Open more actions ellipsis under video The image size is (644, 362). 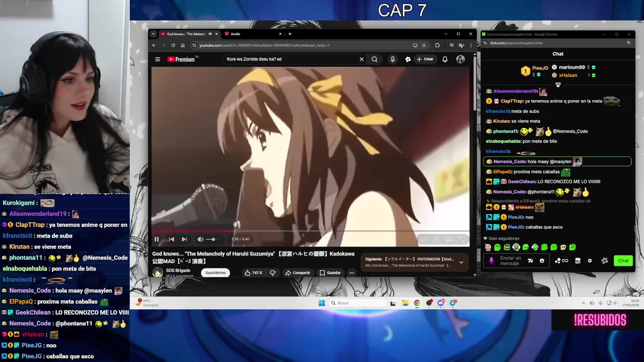[352, 273]
